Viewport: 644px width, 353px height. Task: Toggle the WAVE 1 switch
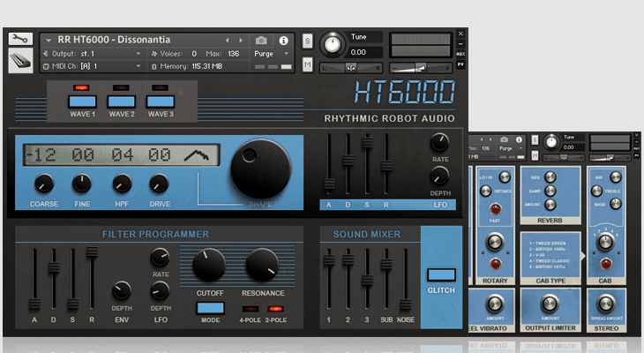[x=82, y=101]
